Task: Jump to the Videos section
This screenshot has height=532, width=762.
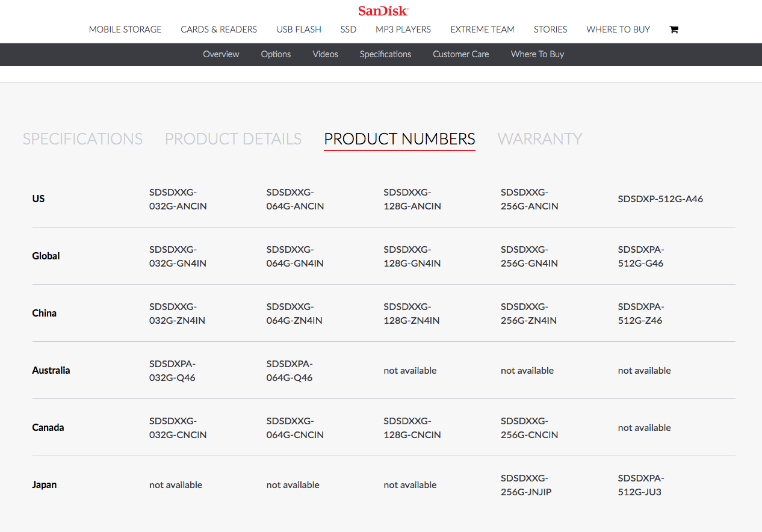Action: click(x=326, y=54)
